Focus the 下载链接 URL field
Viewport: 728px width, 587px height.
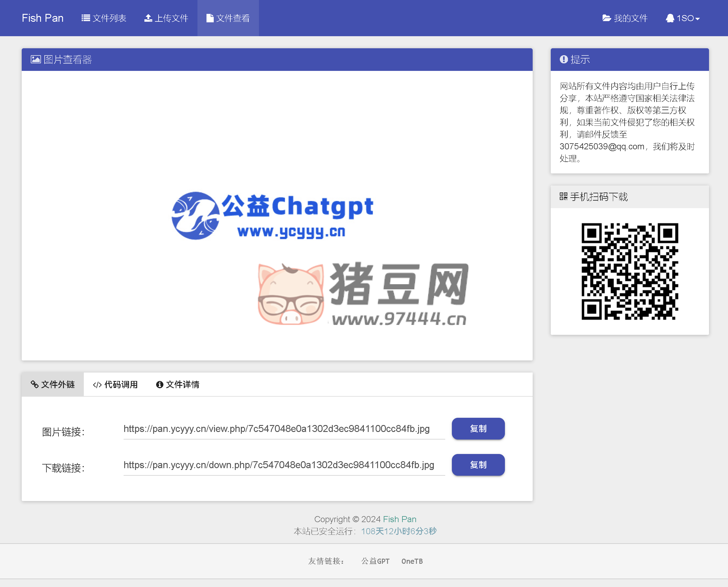284,465
